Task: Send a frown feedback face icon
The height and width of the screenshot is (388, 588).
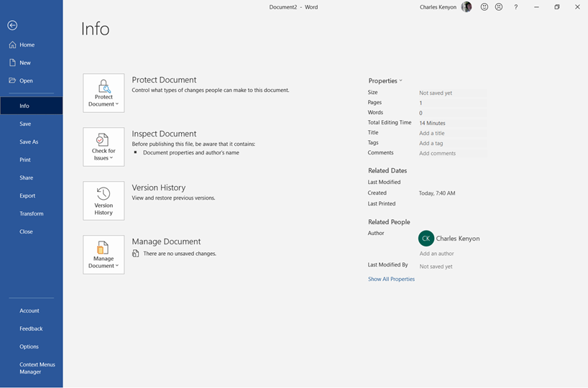Action: coord(498,6)
